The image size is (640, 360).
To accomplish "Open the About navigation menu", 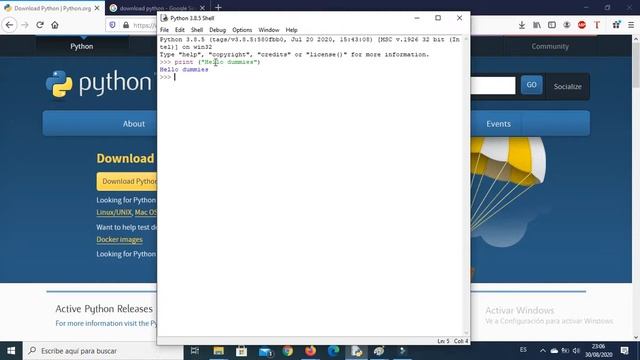I will pyautogui.click(x=133, y=124).
